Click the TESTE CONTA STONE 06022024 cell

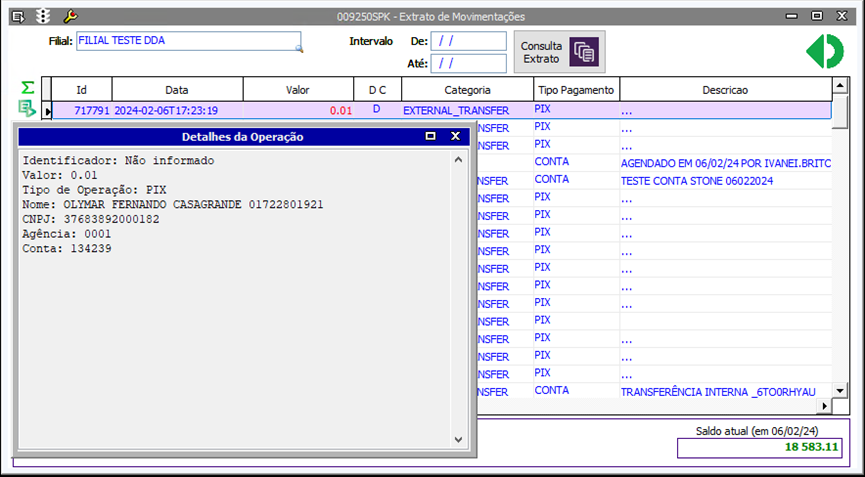pos(725,181)
